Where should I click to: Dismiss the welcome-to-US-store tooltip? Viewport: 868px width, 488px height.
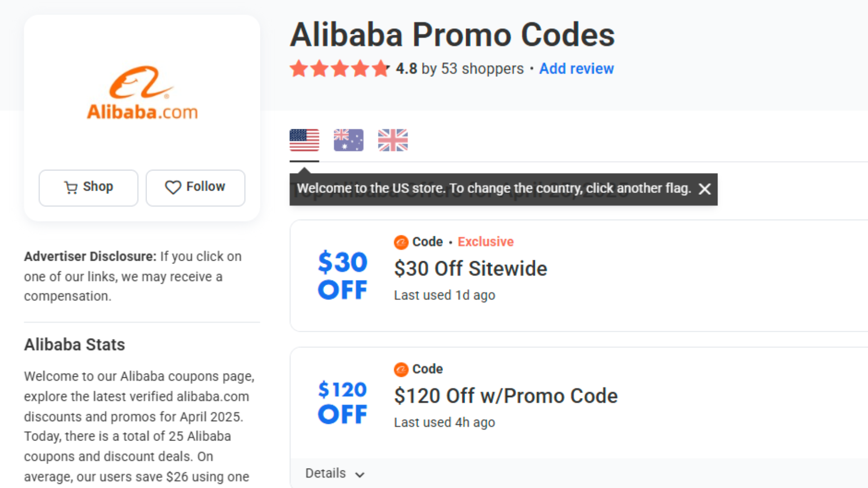pos(705,189)
